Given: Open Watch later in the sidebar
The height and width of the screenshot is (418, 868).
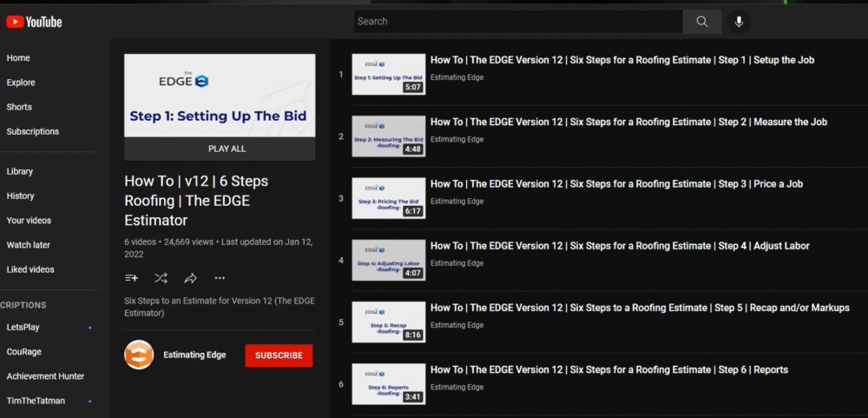Looking at the screenshot, I should (x=29, y=244).
